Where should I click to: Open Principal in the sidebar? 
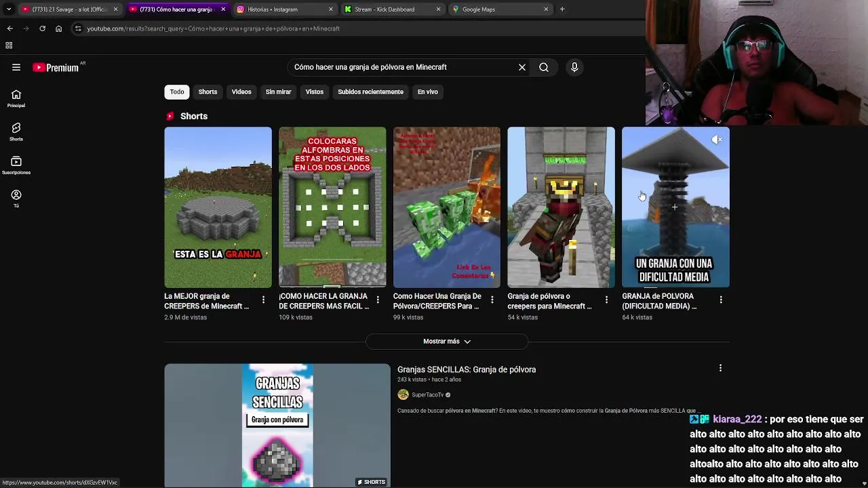(x=16, y=99)
